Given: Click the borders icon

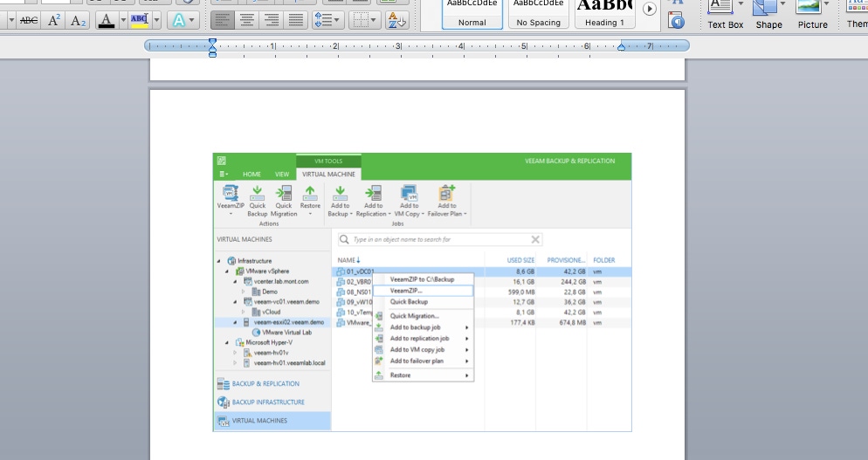Looking at the screenshot, I should point(361,21).
